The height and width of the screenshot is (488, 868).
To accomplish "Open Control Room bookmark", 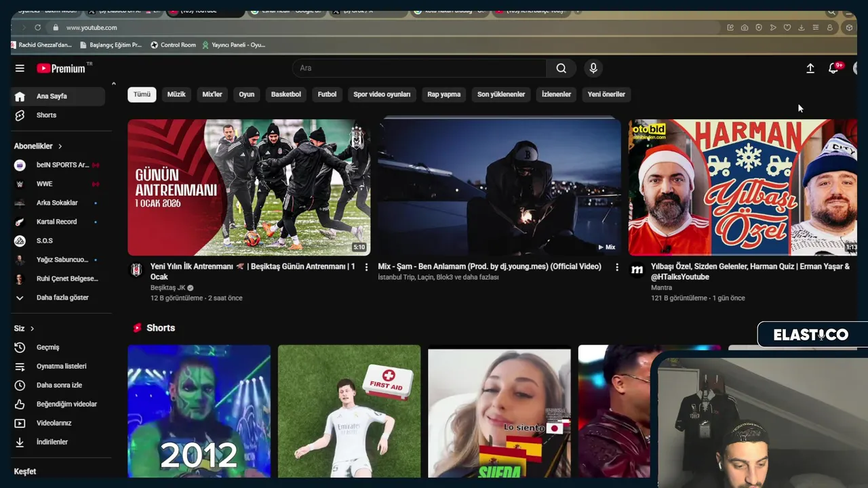I will click(x=173, y=45).
